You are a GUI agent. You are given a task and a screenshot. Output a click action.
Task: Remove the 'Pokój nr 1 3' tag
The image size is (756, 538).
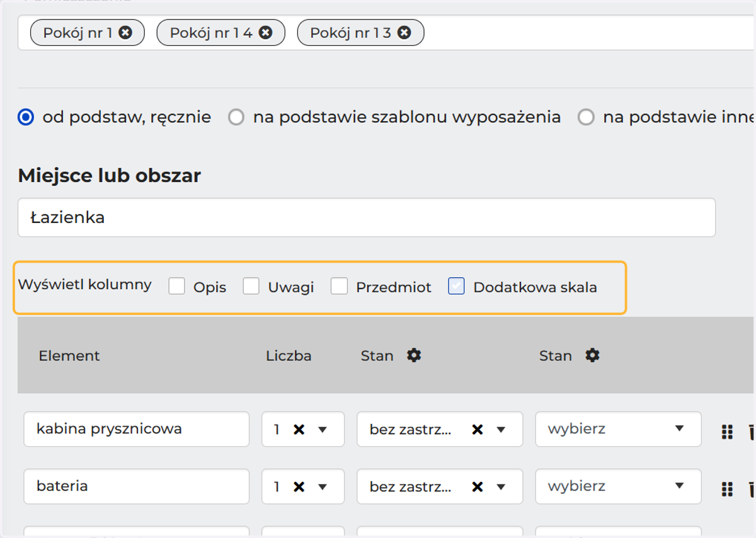(x=404, y=33)
